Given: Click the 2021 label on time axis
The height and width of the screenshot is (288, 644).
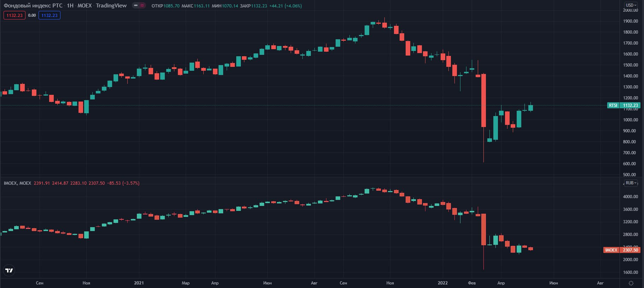Looking at the screenshot, I should click(x=139, y=283).
